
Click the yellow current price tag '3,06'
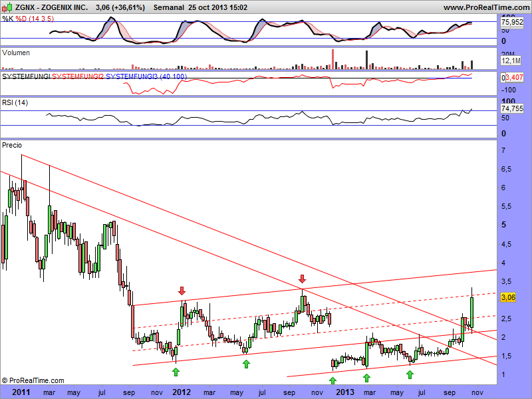[508, 297]
